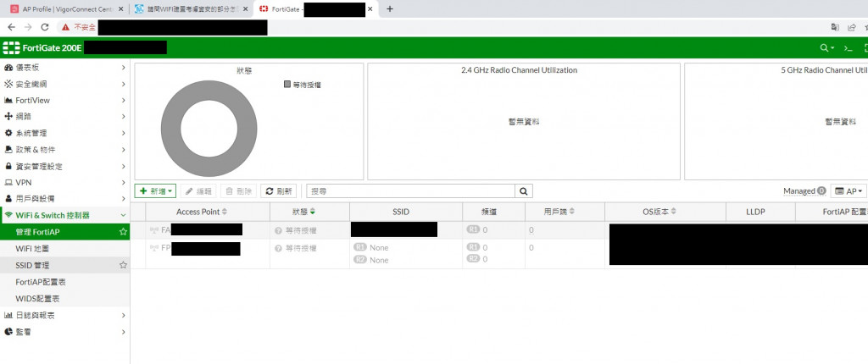Image resolution: width=868 pixels, height=364 pixels.
Task: Open the 新增 dropdown button
Action: point(156,190)
